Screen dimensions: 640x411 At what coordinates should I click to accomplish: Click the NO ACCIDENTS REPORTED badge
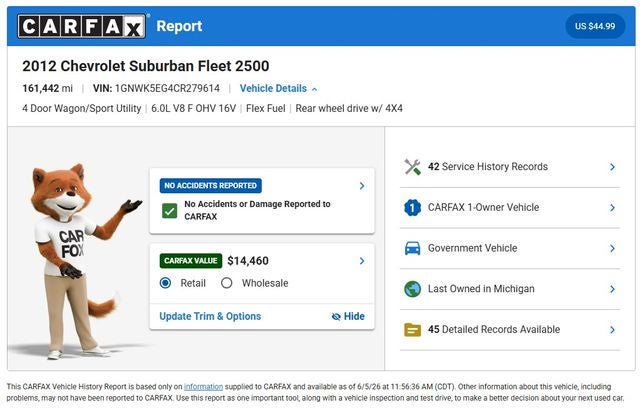211,186
